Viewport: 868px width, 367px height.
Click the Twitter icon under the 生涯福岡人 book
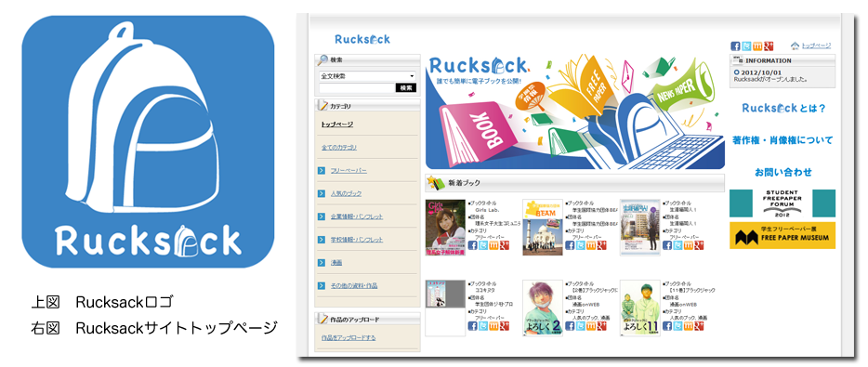(x=678, y=245)
